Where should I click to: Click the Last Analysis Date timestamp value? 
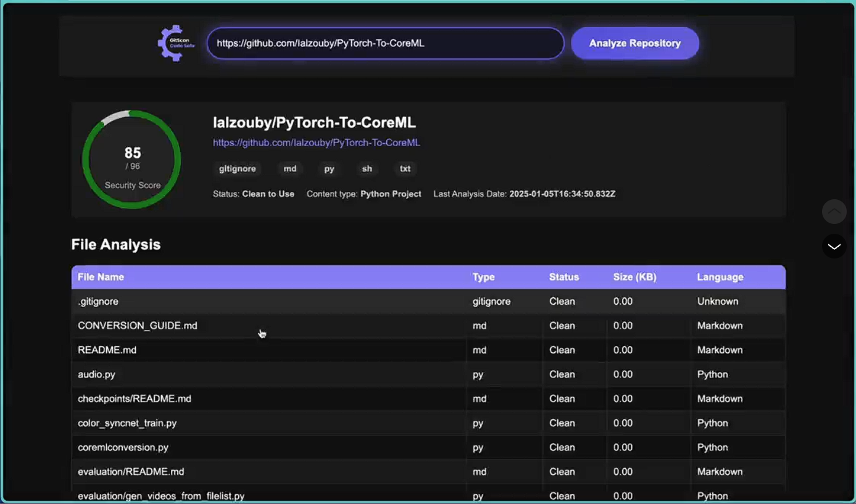562,194
